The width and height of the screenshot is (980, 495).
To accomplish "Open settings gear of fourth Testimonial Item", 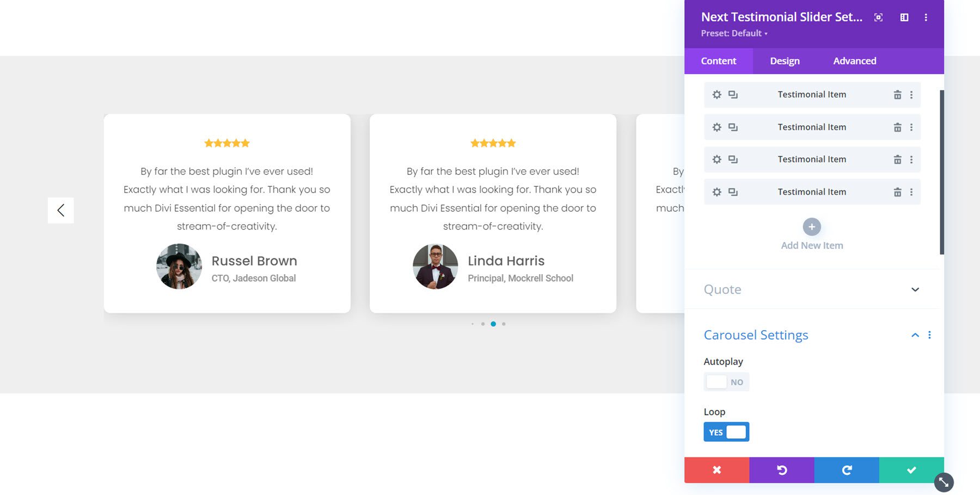I will pyautogui.click(x=717, y=192).
